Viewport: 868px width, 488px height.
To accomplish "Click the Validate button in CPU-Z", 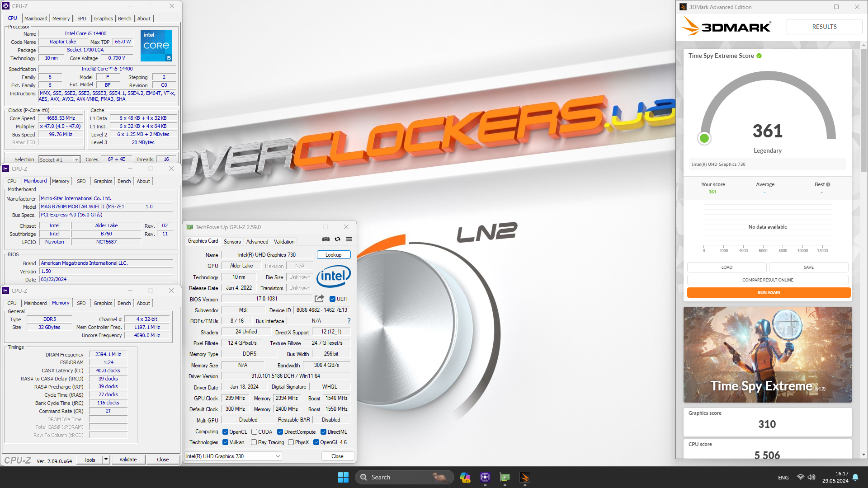I will [x=128, y=460].
